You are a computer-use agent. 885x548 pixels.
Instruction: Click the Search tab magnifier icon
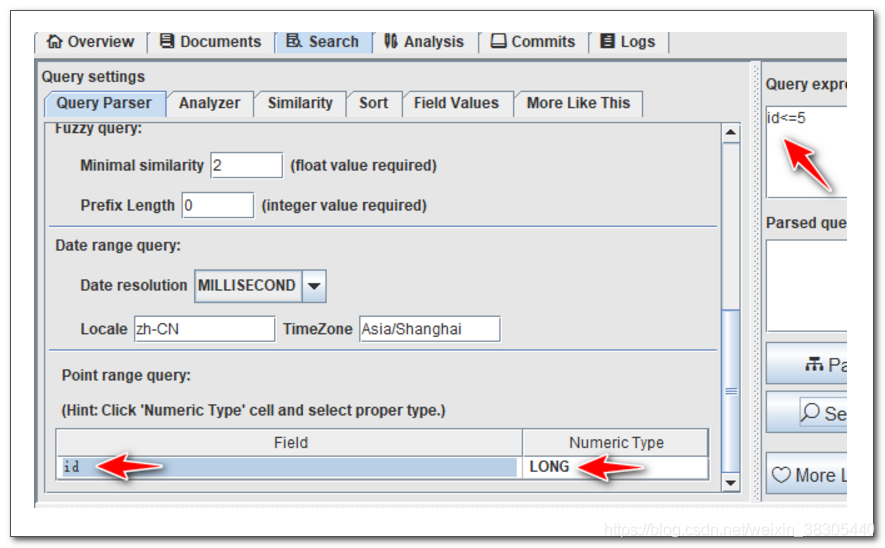tap(293, 41)
